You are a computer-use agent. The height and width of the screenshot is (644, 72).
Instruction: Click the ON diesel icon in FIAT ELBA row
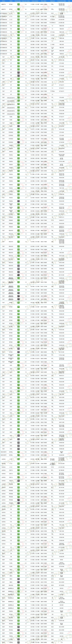[x=18, y=126]
